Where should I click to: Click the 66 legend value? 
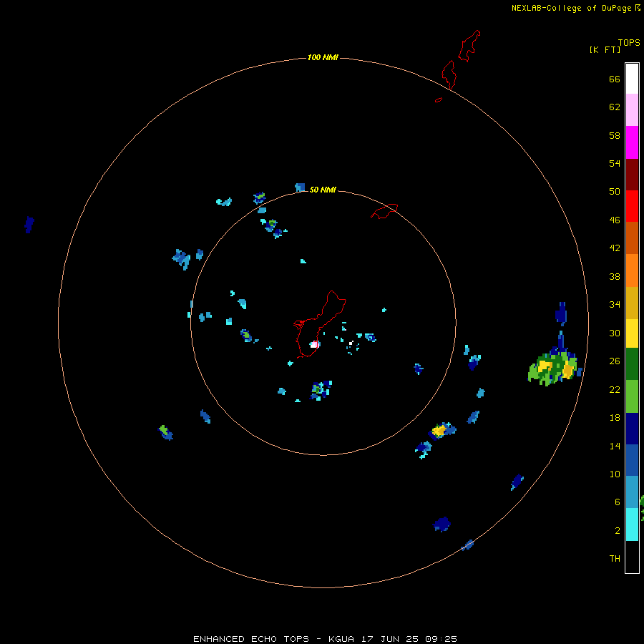tap(615, 79)
